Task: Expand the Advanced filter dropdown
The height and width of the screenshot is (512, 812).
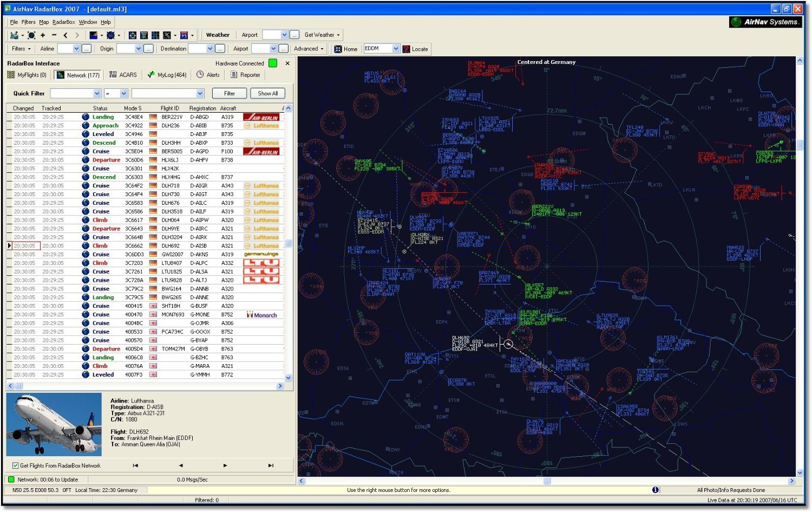Action: [309, 49]
